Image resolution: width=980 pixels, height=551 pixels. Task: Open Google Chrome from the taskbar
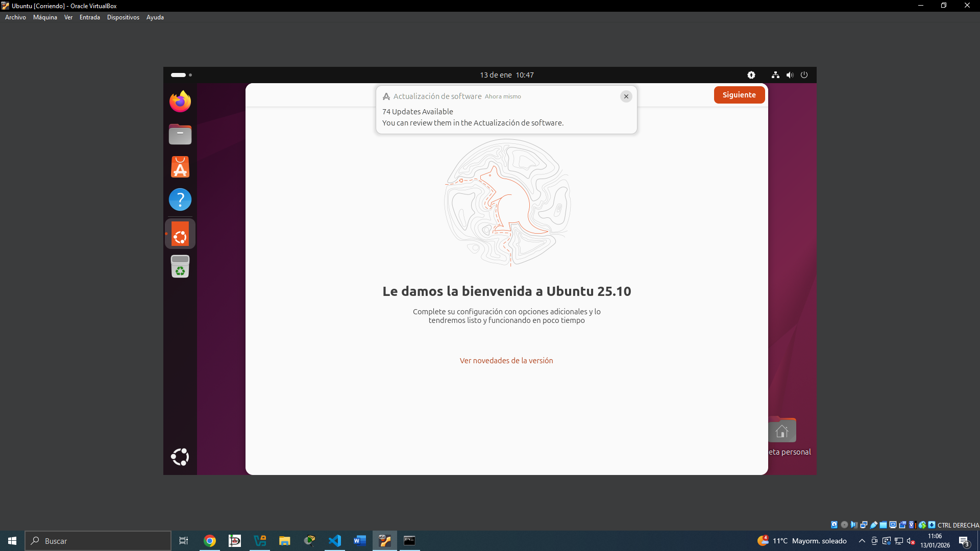click(210, 541)
